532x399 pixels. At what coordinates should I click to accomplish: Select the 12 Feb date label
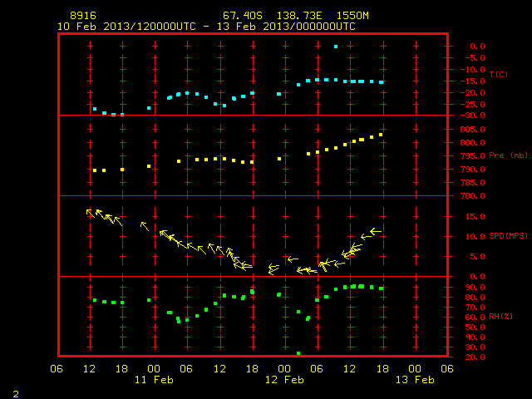(284, 380)
